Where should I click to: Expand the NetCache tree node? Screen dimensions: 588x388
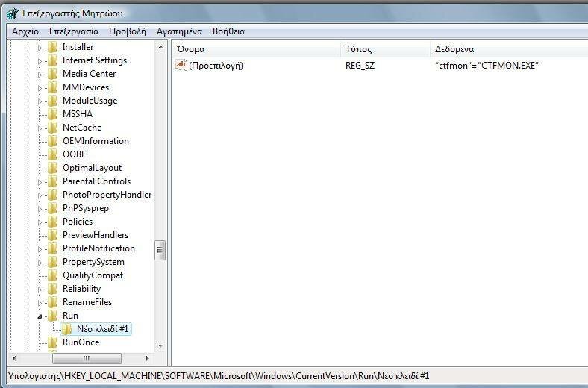pos(40,128)
